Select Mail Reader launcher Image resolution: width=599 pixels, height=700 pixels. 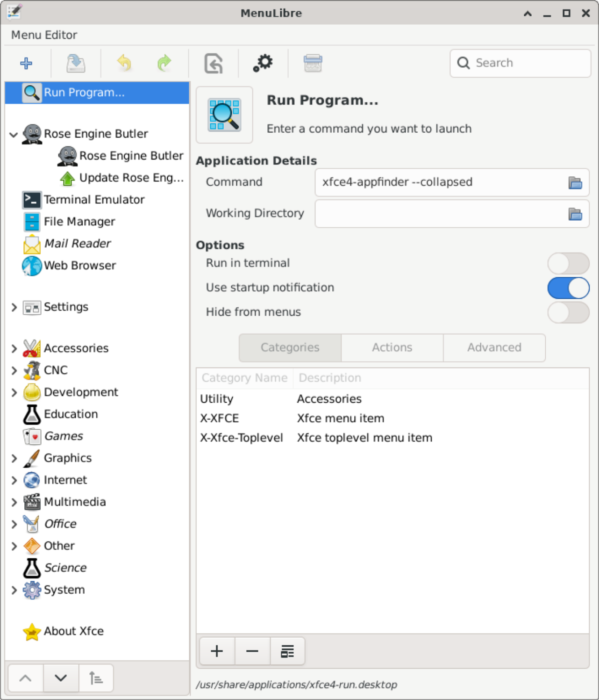(x=97, y=244)
